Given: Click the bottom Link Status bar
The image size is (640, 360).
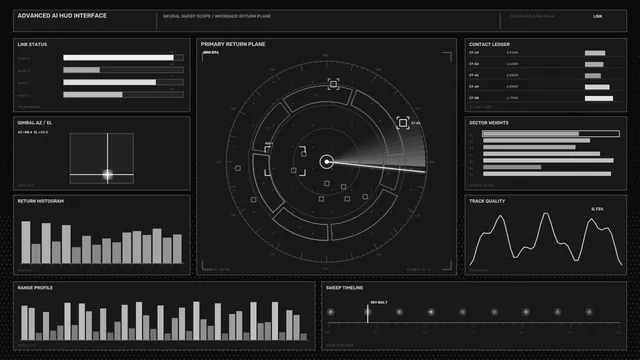Looking at the screenshot, I should pyautogui.click(x=123, y=94).
